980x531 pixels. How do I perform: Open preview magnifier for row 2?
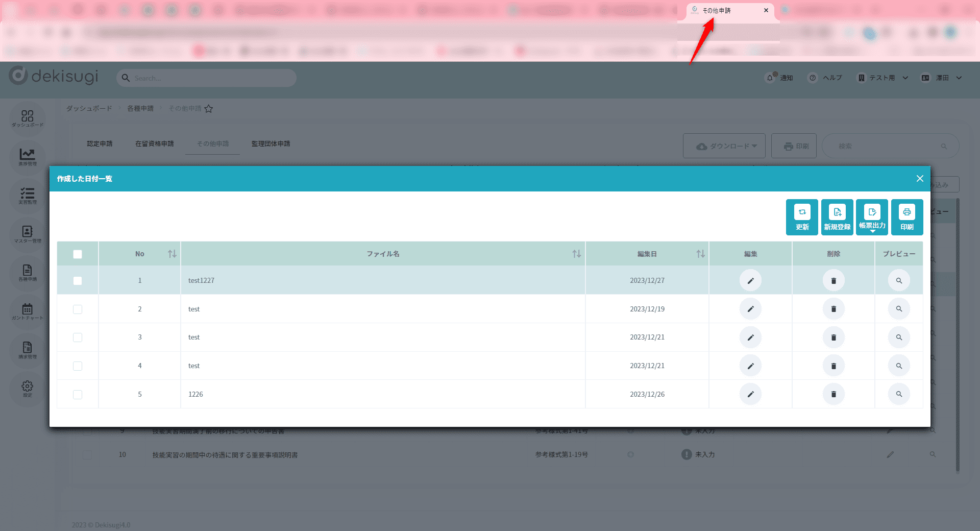[x=899, y=309]
